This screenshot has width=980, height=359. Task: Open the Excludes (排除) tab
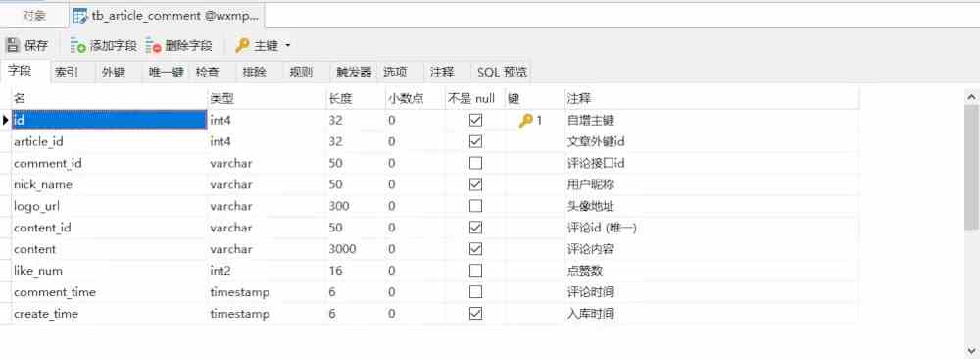coord(255,72)
